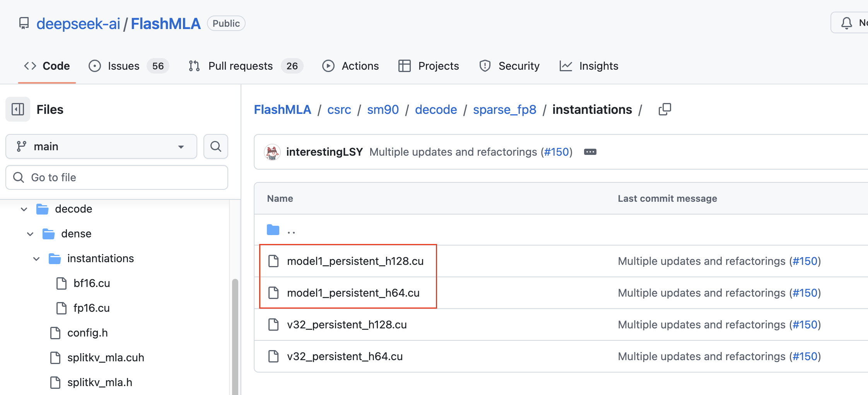Click the notifications bell icon
868x395 pixels.
tap(846, 23)
